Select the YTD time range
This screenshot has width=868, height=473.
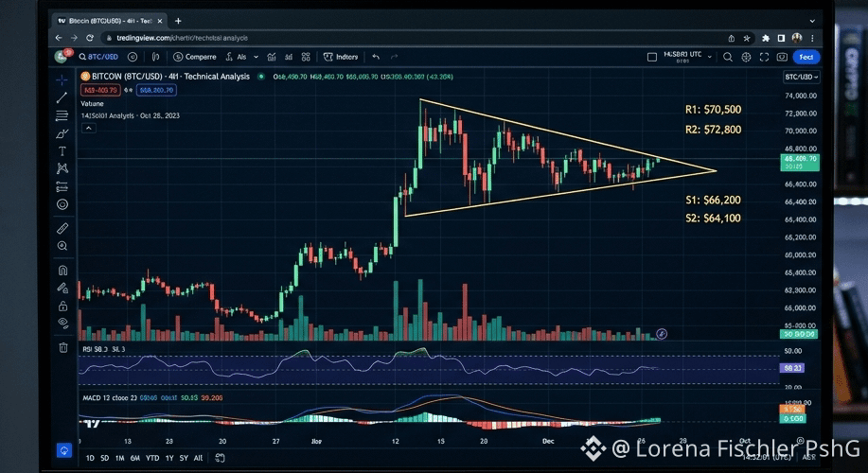click(x=152, y=458)
